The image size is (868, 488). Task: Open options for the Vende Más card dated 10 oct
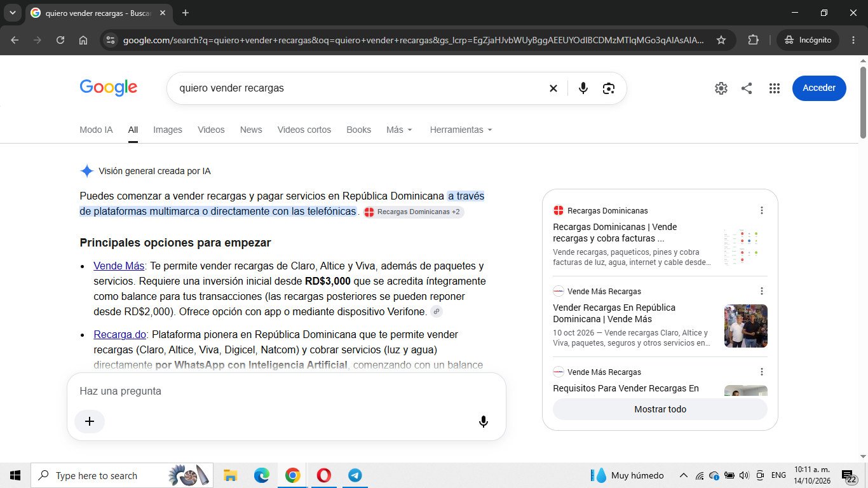coord(762,291)
